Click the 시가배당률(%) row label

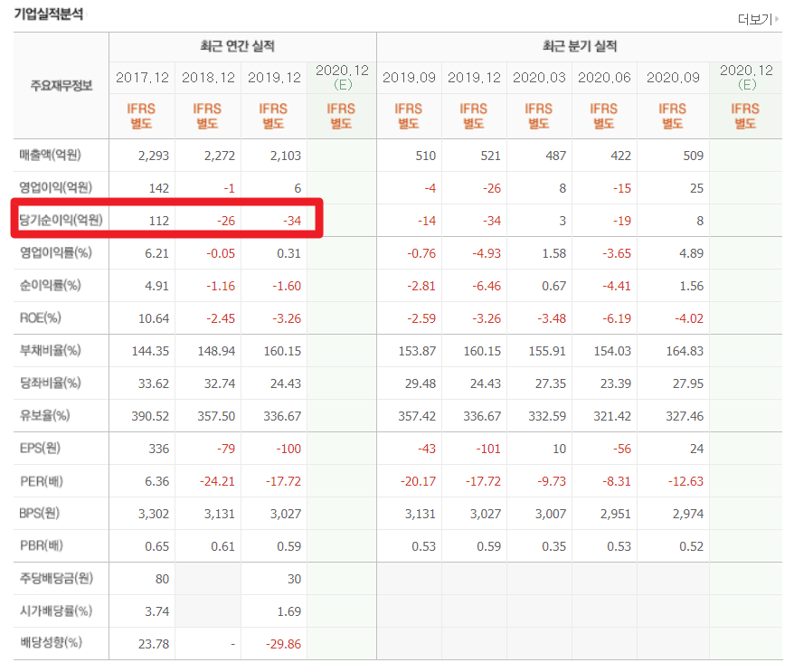tap(56, 610)
